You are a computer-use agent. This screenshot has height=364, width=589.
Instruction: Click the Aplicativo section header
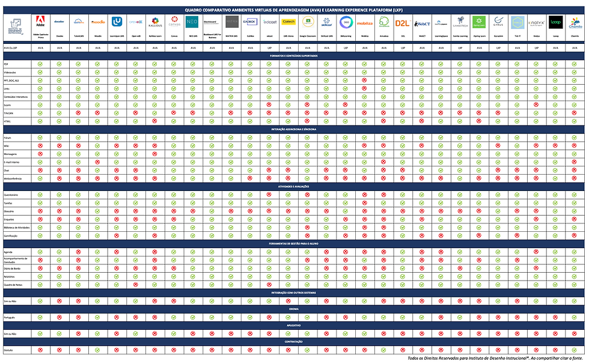point(294,326)
